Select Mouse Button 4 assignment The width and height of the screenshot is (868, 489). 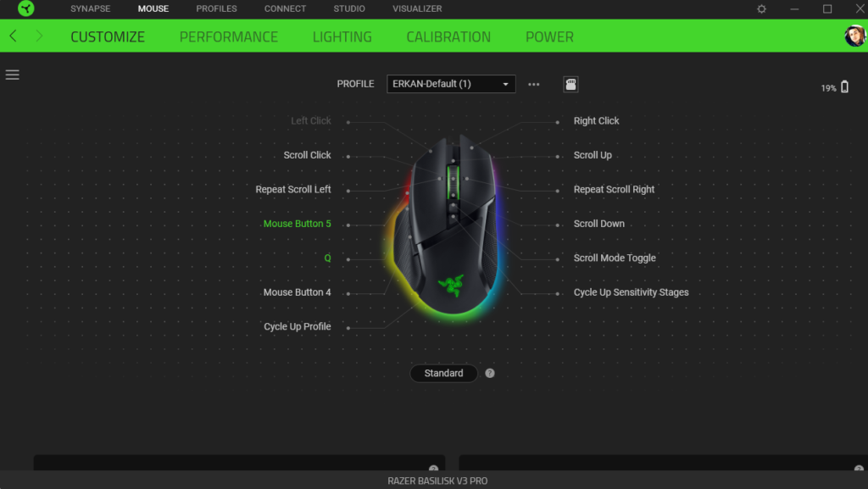[x=298, y=292]
